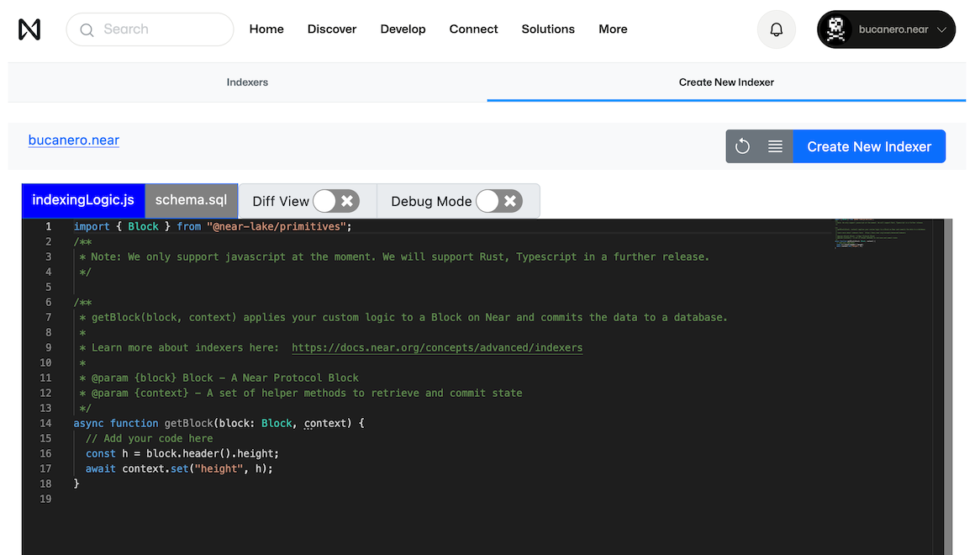The height and width of the screenshot is (555, 980).
Task: Click line number 14 in the gutter
Action: [x=45, y=423]
